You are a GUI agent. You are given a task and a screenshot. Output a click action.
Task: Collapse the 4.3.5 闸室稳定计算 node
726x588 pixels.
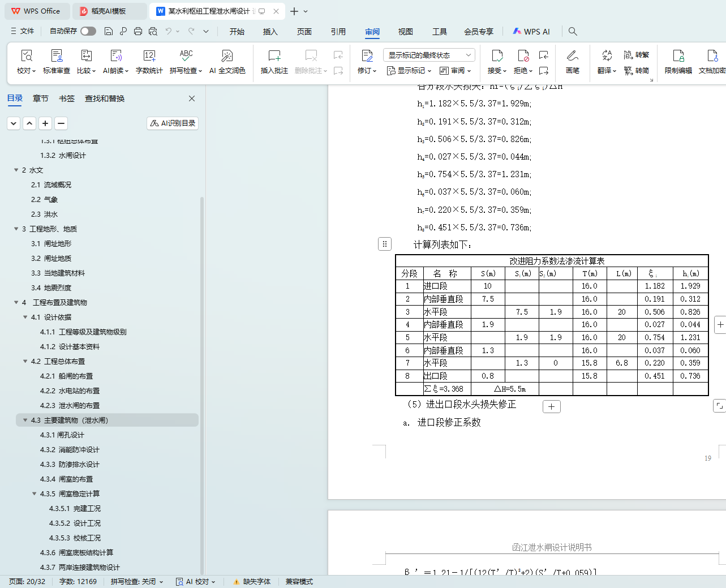point(34,493)
